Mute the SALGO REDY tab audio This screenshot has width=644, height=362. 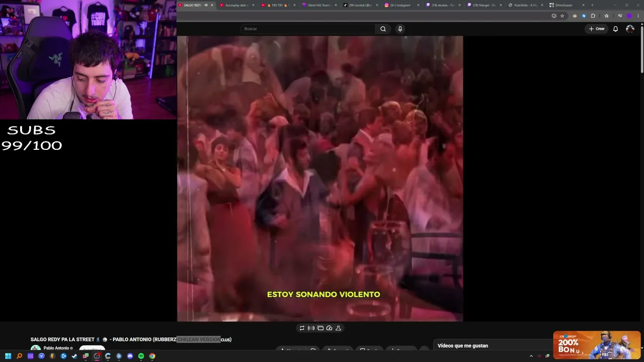[x=206, y=5]
